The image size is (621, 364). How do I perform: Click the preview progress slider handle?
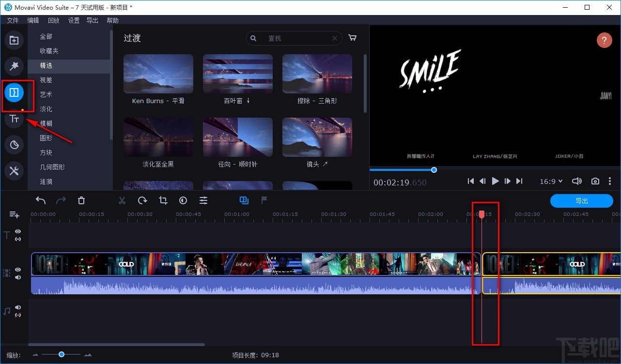pyautogui.click(x=434, y=170)
